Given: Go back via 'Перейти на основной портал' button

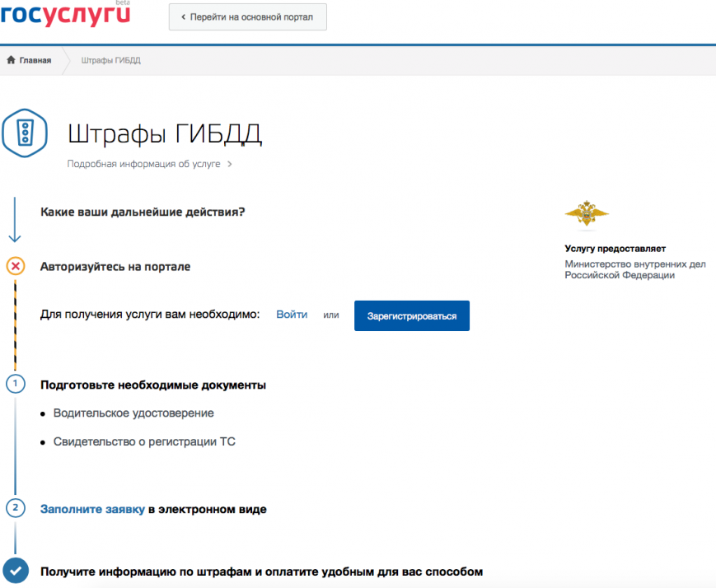Looking at the screenshot, I should tap(247, 17).
